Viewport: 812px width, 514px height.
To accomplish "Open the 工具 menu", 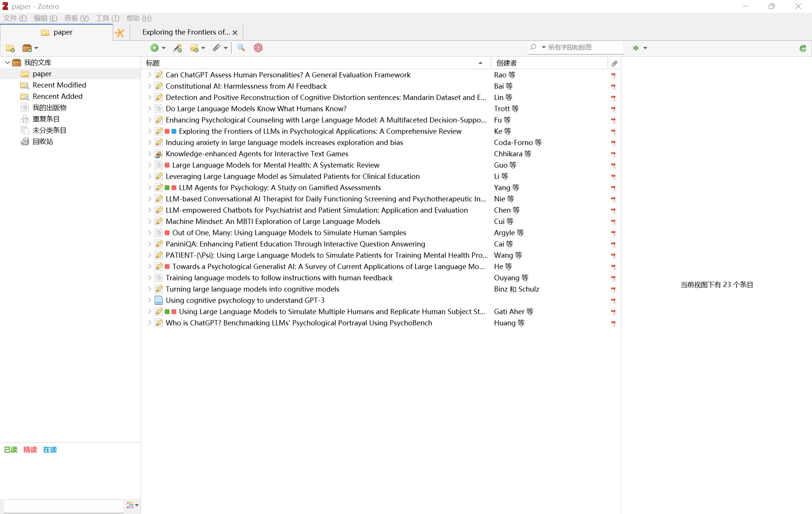I will (106, 18).
